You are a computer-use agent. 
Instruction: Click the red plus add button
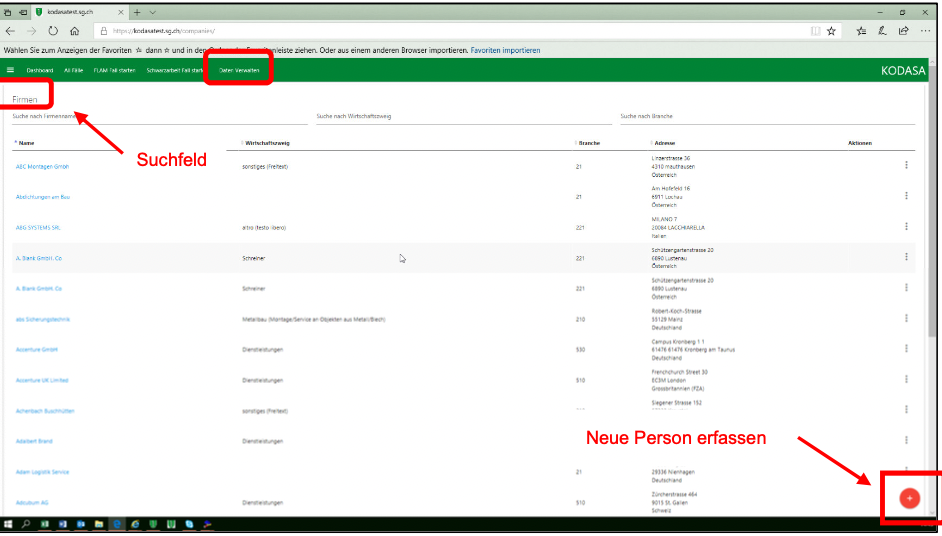coord(909,497)
